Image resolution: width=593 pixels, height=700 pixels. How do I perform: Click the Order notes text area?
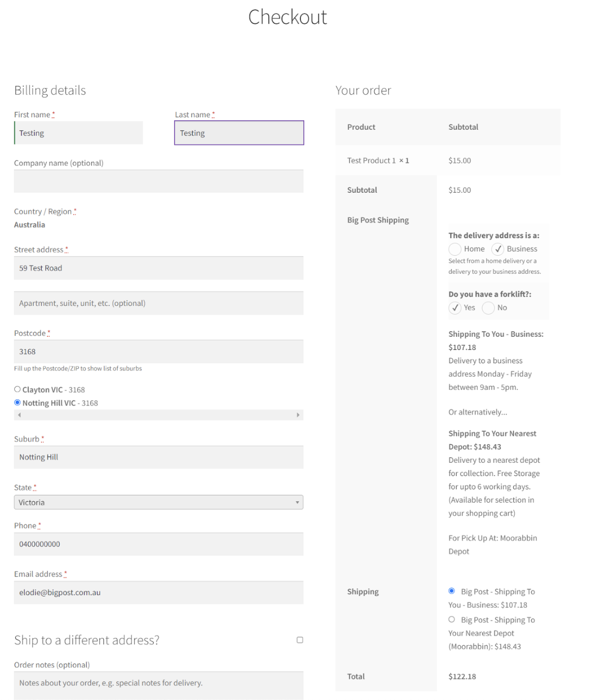point(159,686)
